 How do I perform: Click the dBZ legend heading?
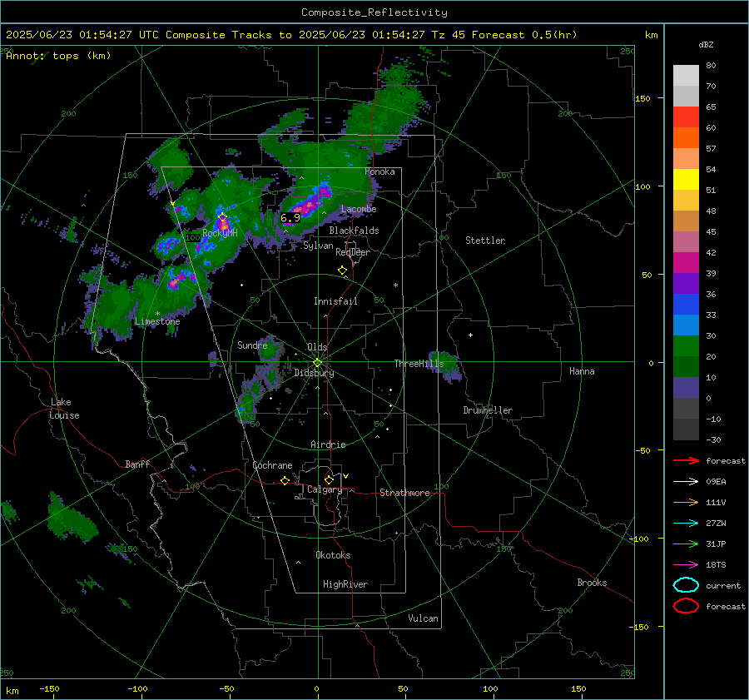(x=706, y=45)
